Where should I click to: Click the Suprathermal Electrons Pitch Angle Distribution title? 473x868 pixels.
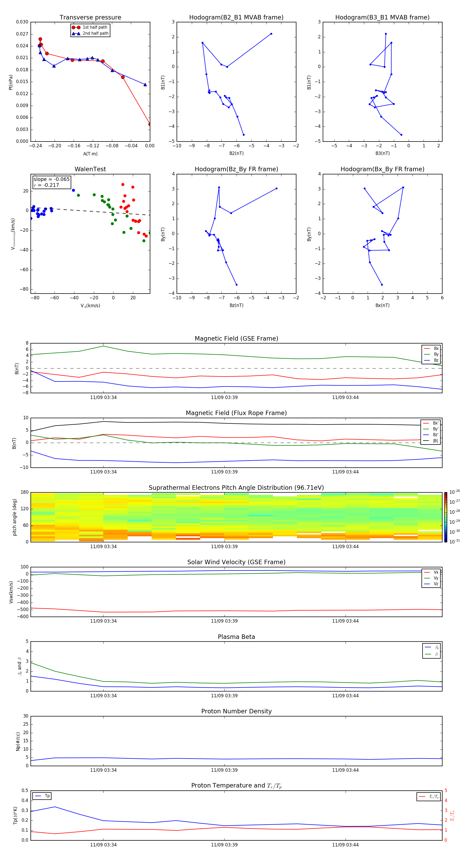pyautogui.click(x=236, y=488)
